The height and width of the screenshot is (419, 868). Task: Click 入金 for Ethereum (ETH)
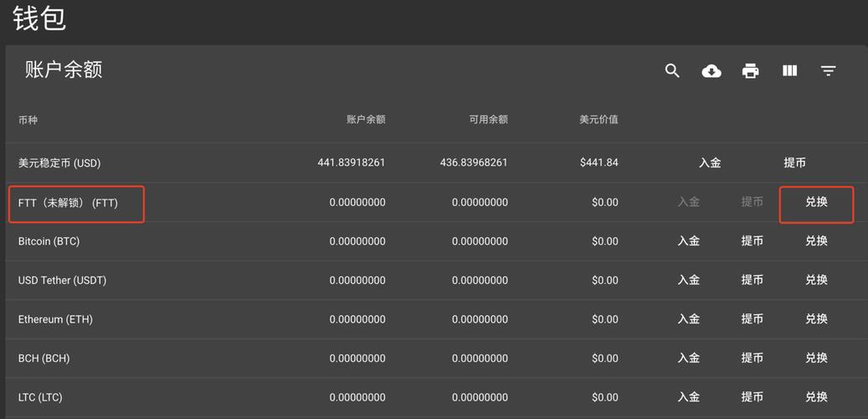(688, 319)
